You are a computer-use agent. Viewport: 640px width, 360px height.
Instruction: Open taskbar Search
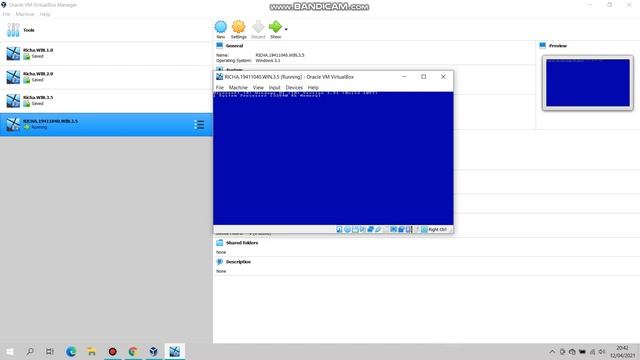[x=30, y=351]
